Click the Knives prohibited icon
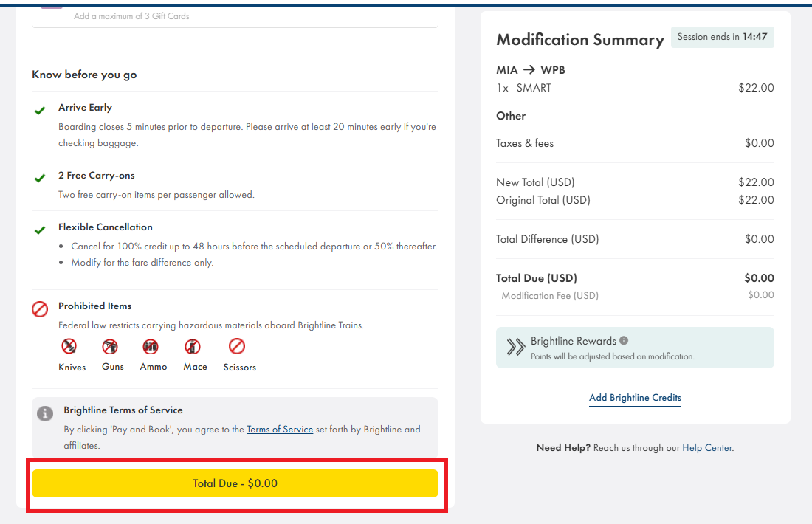 (69, 346)
